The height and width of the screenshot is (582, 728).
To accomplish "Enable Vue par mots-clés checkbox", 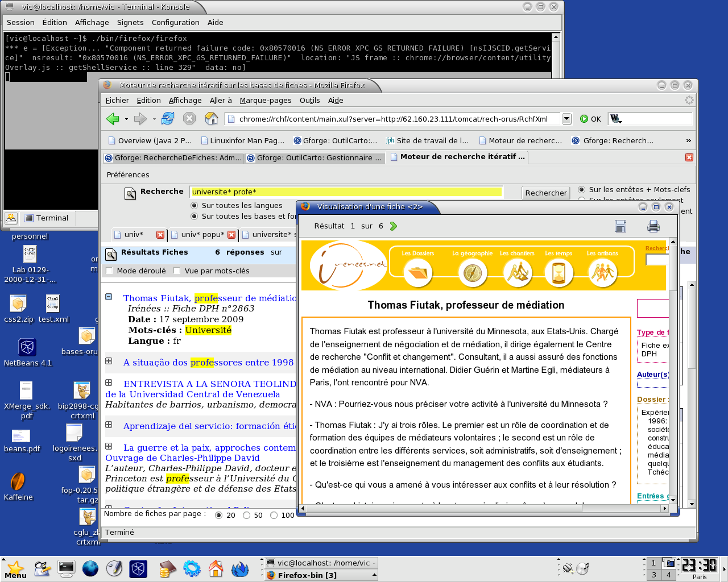I will pos(177,271).
